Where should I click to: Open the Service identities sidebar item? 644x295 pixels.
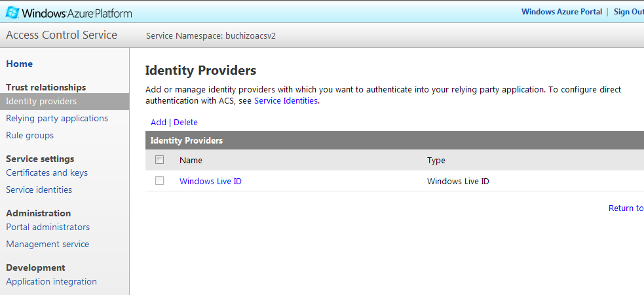39,190
